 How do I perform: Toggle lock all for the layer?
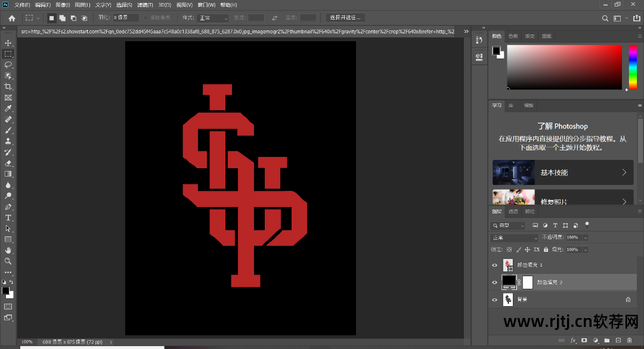546,249
